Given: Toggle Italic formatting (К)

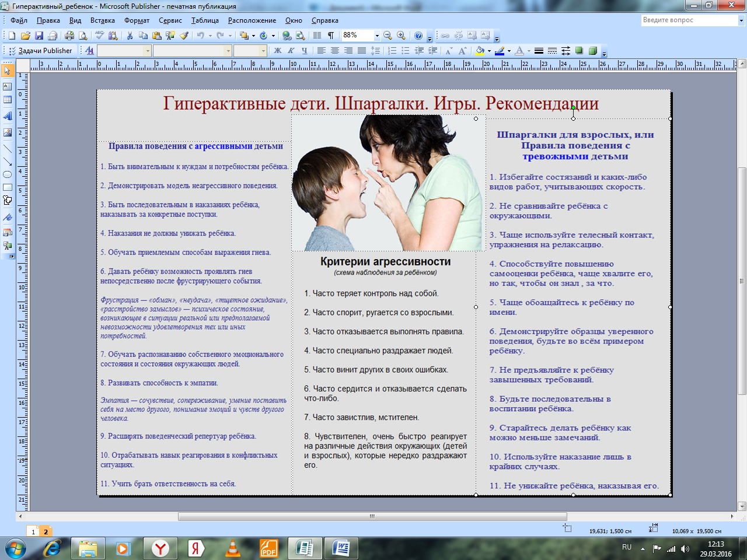Looking at the screenshot, I should pyautogui.click(x=291, y=51).
